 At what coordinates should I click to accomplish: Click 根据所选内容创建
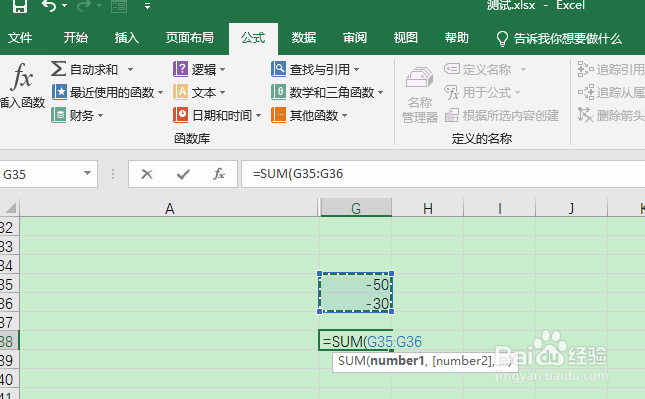pyautogui.click(x=502, y=115)
